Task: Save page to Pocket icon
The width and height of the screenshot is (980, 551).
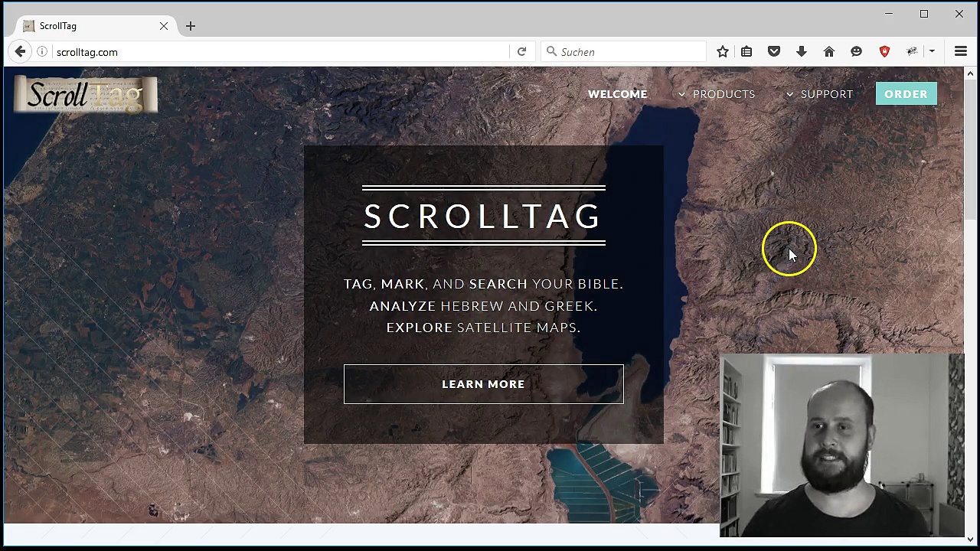Action: pos(774,52)
